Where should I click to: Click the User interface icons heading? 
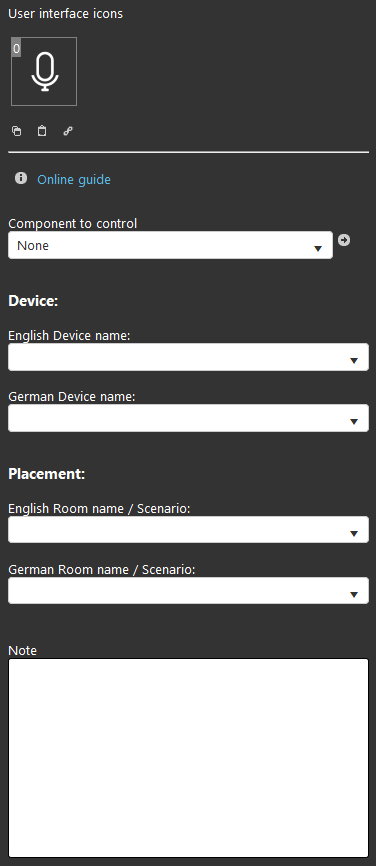pyautogui.click(x=66, y=14)
